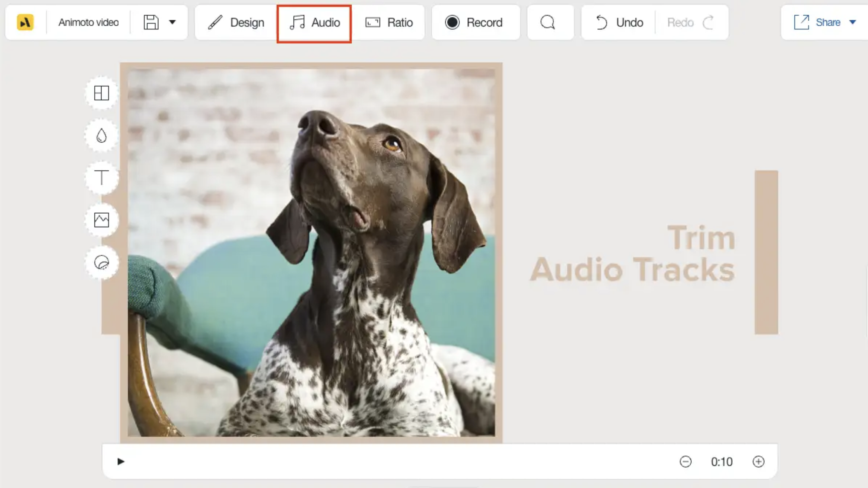Open the Ratio options
Screen dimensions: 868x488
(x=389, y=23)
